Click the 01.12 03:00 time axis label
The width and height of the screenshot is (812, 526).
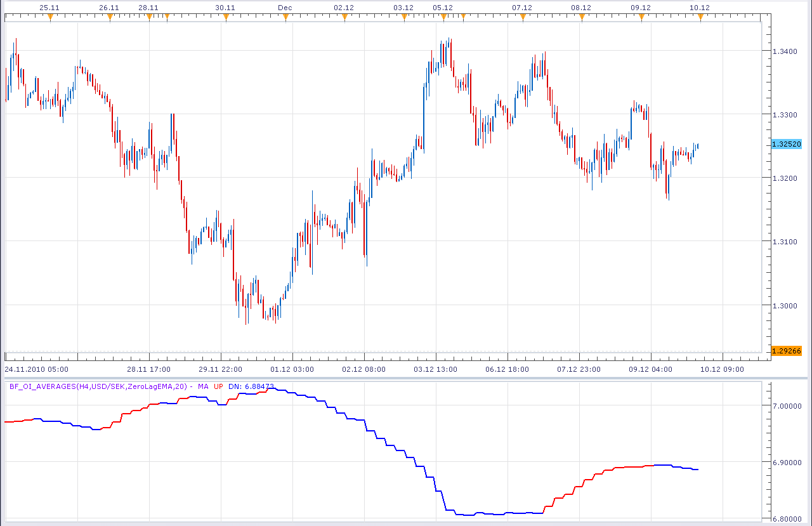click(x=292, y=369)
